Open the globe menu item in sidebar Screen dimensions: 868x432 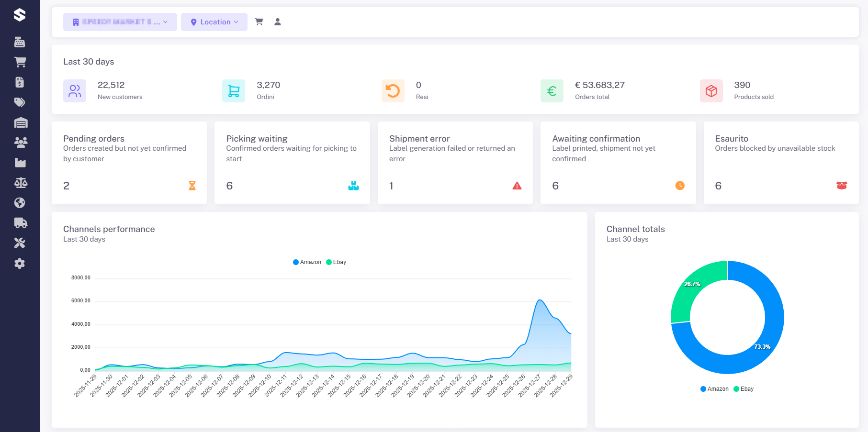pos(20,203)
